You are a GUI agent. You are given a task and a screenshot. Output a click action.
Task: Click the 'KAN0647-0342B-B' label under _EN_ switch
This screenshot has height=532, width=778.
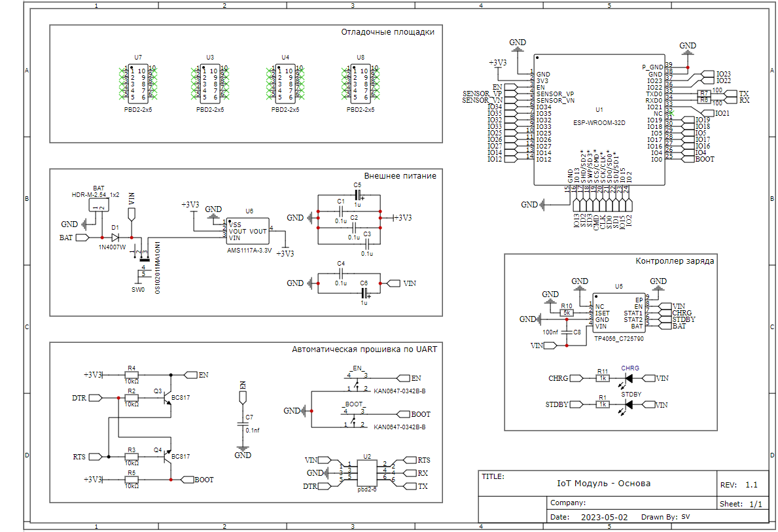coord(399,391)
